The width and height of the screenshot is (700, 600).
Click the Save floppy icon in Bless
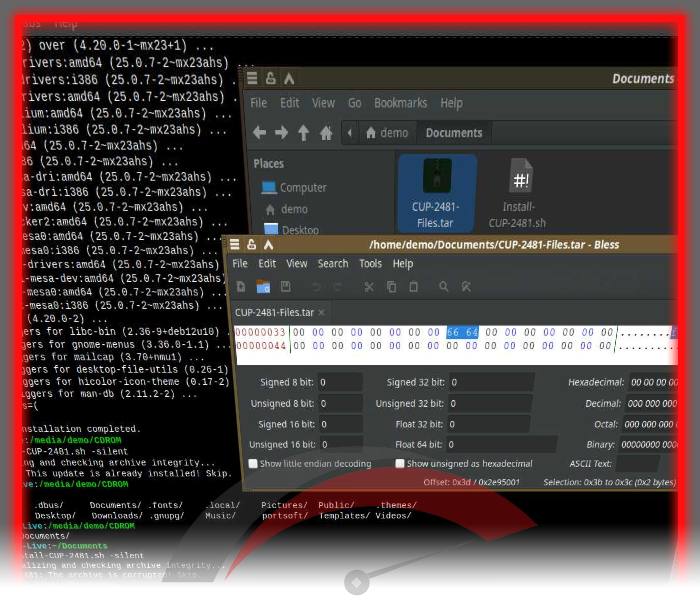pos(286,287)
